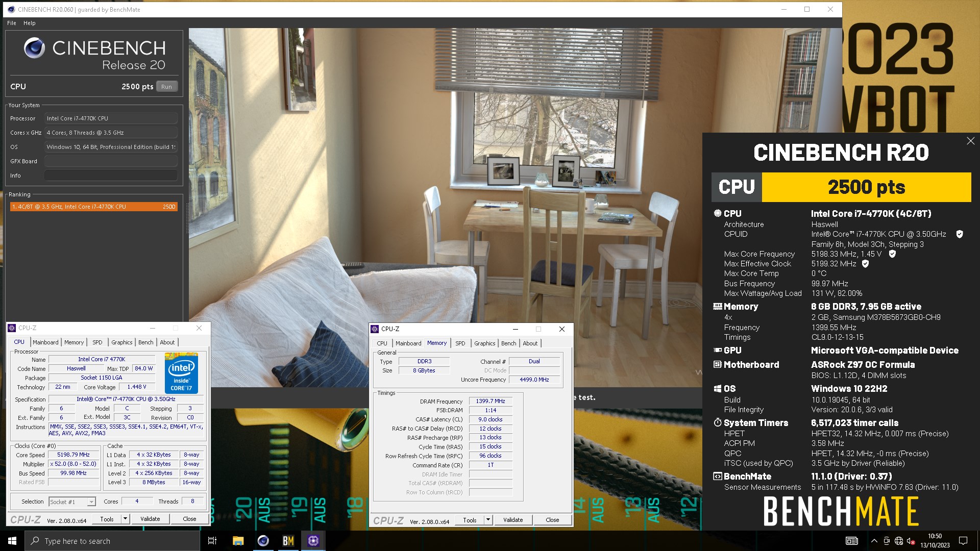Viewport: 980px width, 551px height.
Task: Click Core Speed value 5198.79 MHz
Action: [73, 455]
